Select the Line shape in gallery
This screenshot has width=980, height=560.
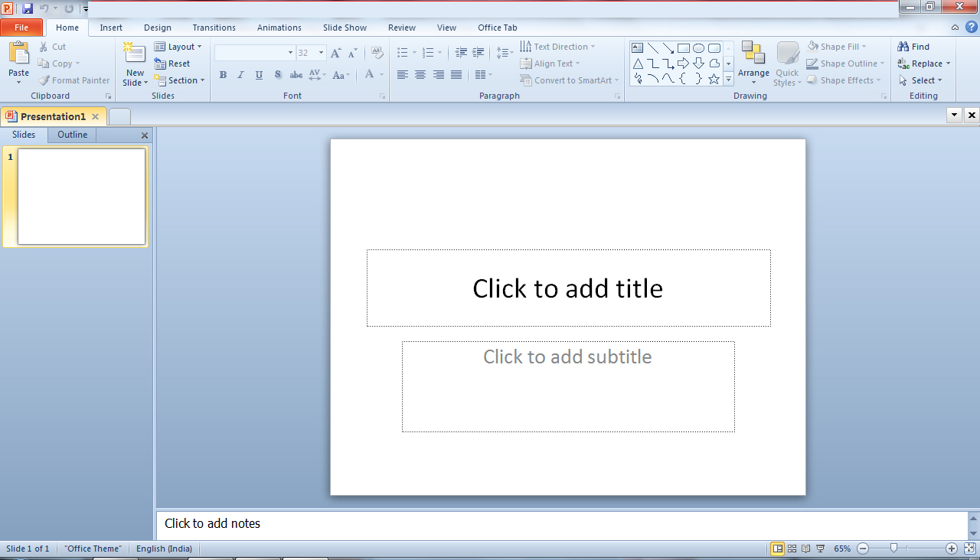pos(653,48)
